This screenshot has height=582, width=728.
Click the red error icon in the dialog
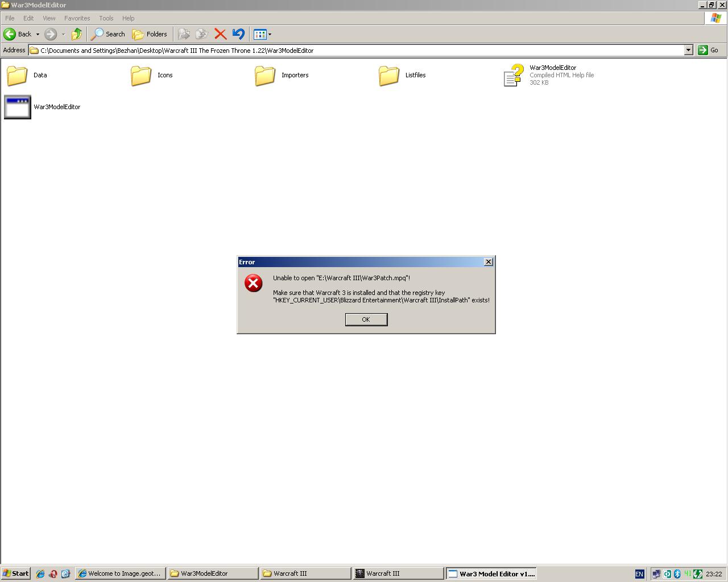coord(254,283)
